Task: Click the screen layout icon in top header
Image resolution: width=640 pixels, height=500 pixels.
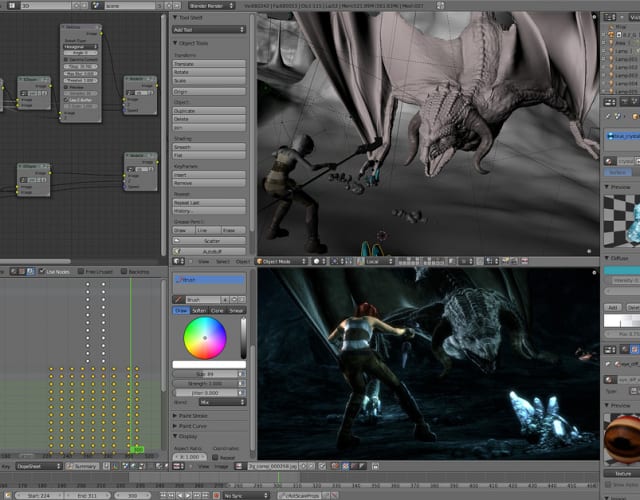Action: coord(11,6)
